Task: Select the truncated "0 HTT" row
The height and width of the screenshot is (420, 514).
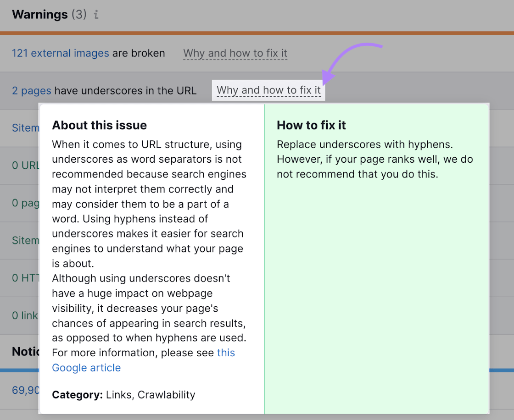Action: pyautogui.click(x=26, y=278)
